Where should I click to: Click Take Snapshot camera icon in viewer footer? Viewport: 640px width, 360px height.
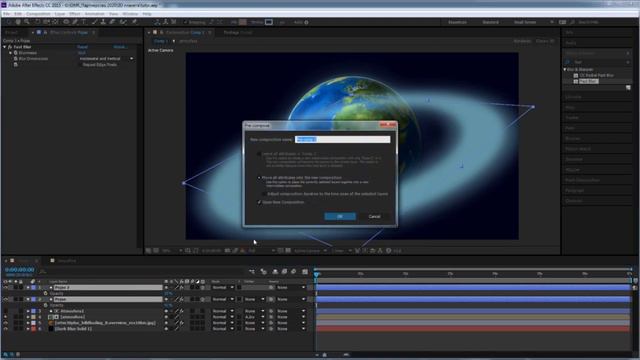(x=228, y=251)
